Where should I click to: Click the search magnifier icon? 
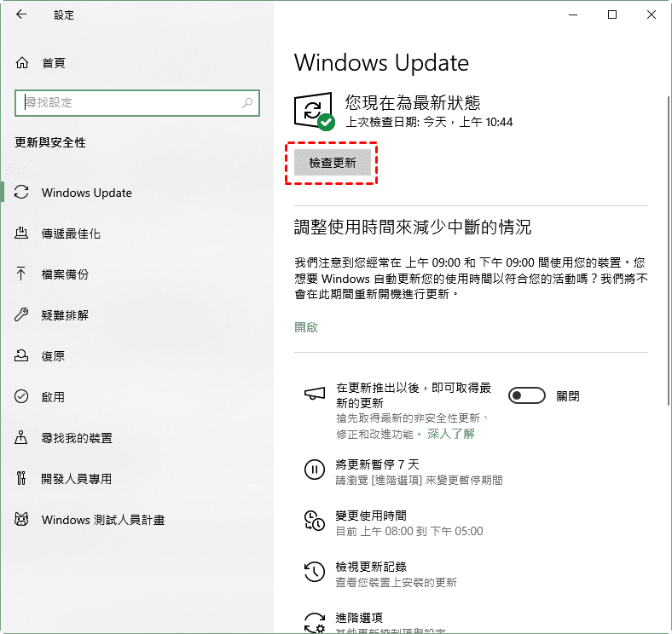(247, 103)
